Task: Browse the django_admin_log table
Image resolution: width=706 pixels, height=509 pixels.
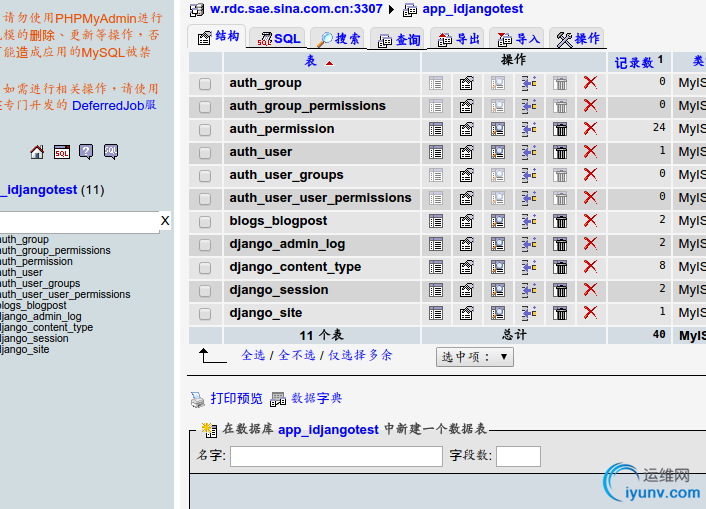Action: (x=436, y=244)
